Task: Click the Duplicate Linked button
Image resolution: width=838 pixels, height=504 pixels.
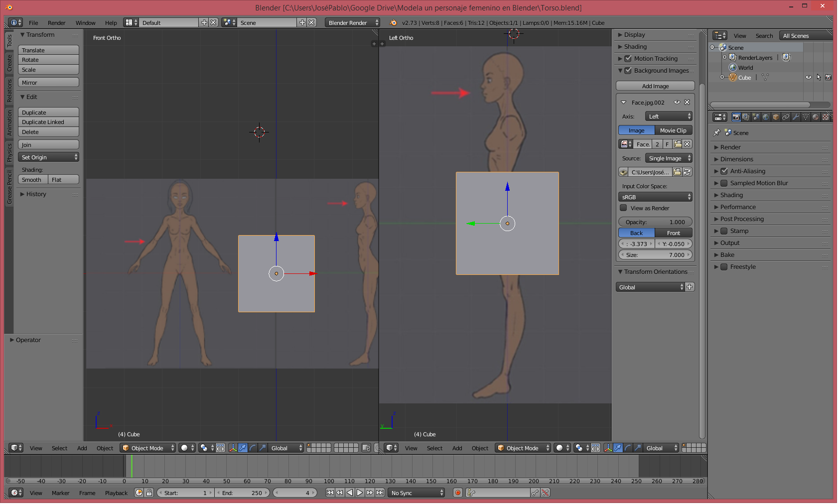Action: (49, 122)
